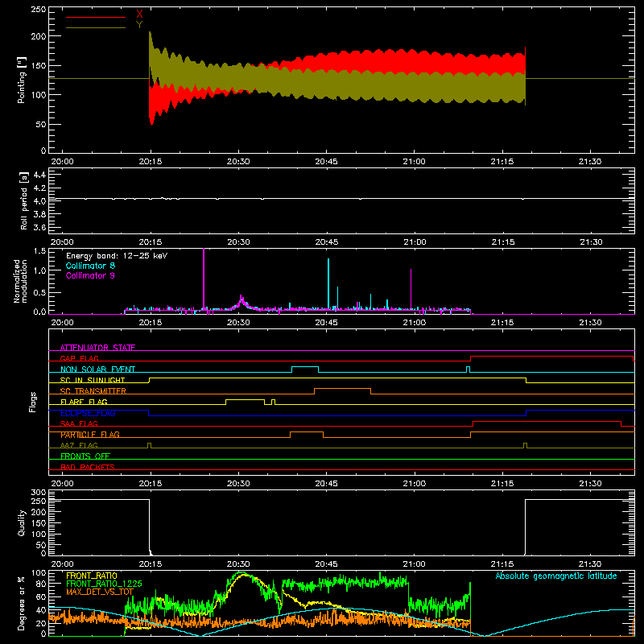Click the AAZ_FLAG label
Screen dimensions: 644x644
coord(79,445)
